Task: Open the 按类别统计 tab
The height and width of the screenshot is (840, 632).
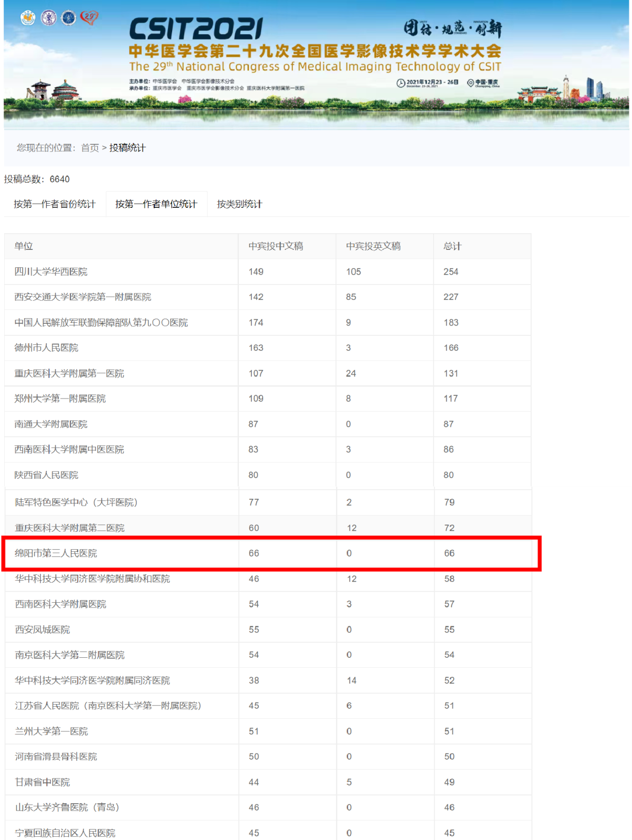Action: pyautogui.click(x=239, y=204)
